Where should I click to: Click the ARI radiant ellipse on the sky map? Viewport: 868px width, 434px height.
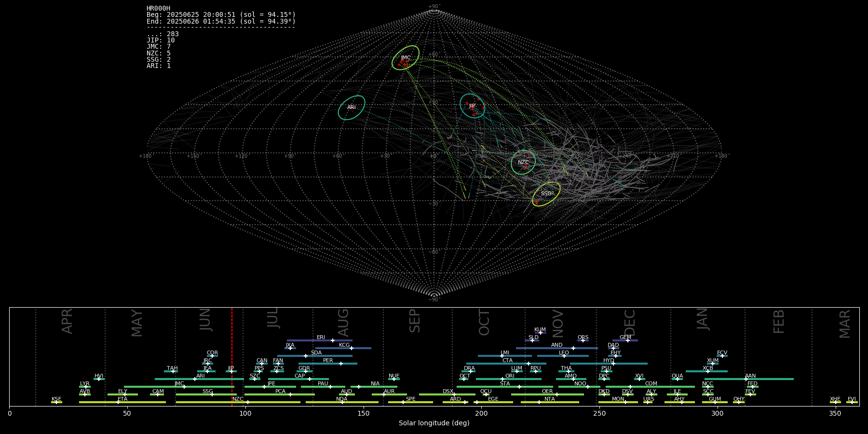click(352, 107)
